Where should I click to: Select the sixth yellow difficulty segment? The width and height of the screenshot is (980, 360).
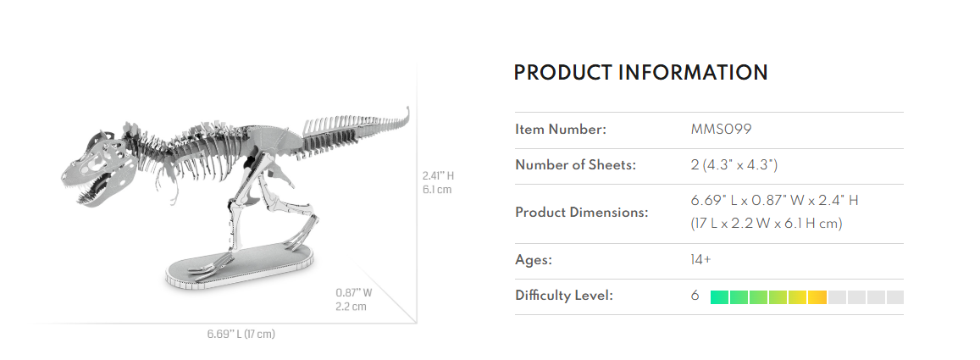click(x=817, y=297)
